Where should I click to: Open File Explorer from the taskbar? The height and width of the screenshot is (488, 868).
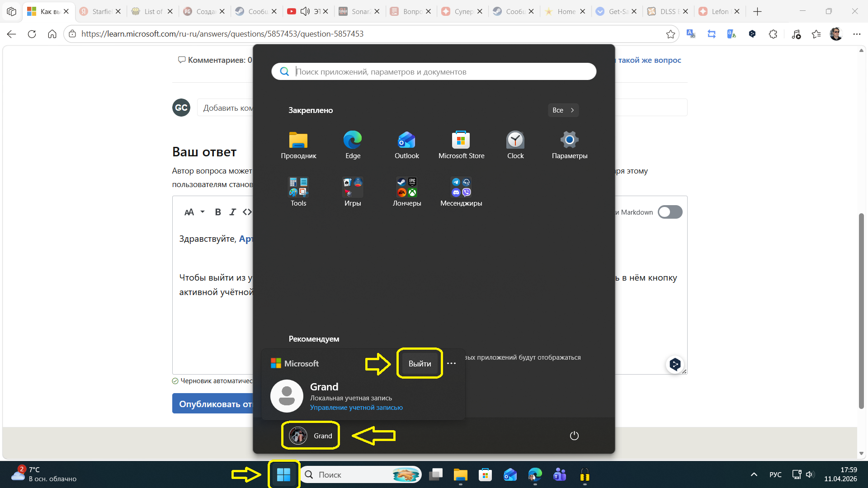(x=460, y=474)
